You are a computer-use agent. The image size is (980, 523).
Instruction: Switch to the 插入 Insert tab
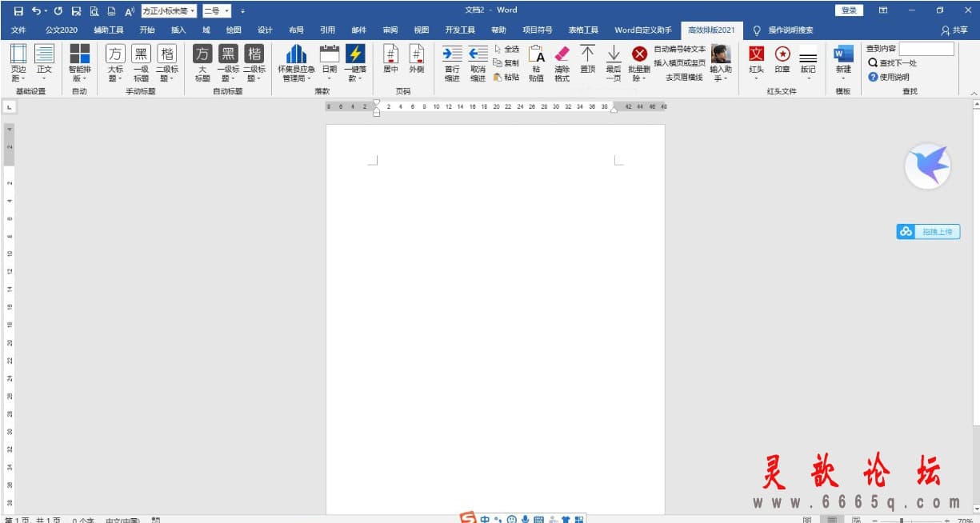click(x=178, y=30)
